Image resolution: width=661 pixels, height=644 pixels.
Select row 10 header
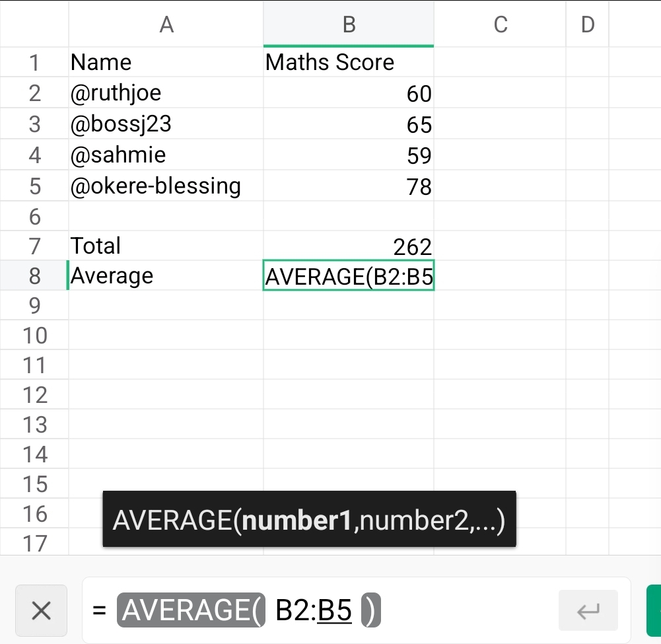(x=34, y=336)
